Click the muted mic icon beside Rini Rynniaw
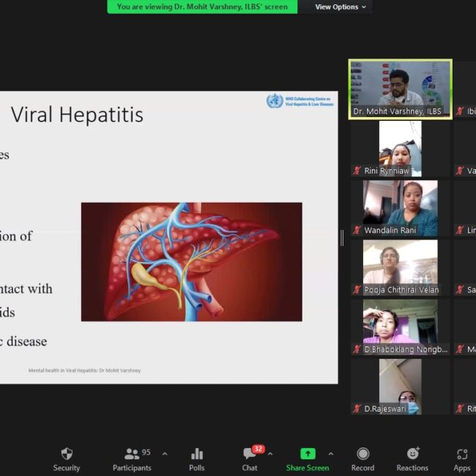 pyautogui.click(x=357, y=171)
